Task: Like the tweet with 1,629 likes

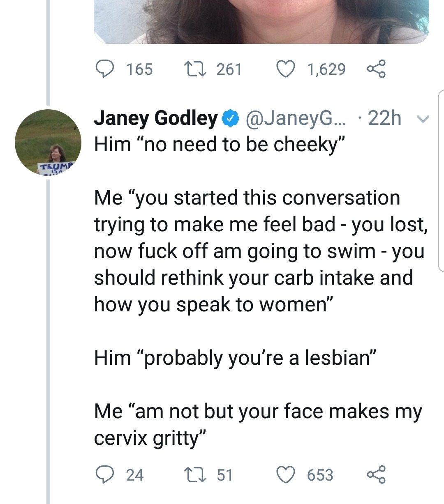Action: point(286,69)
